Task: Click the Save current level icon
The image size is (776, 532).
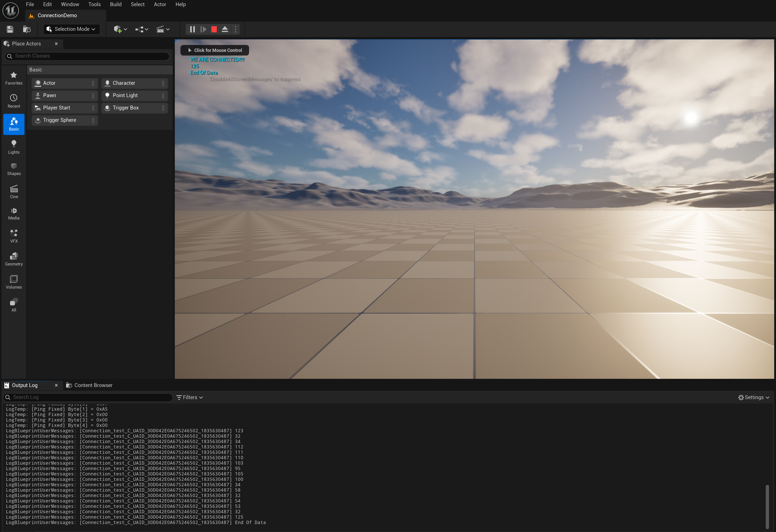Action: tap(10, 29)
